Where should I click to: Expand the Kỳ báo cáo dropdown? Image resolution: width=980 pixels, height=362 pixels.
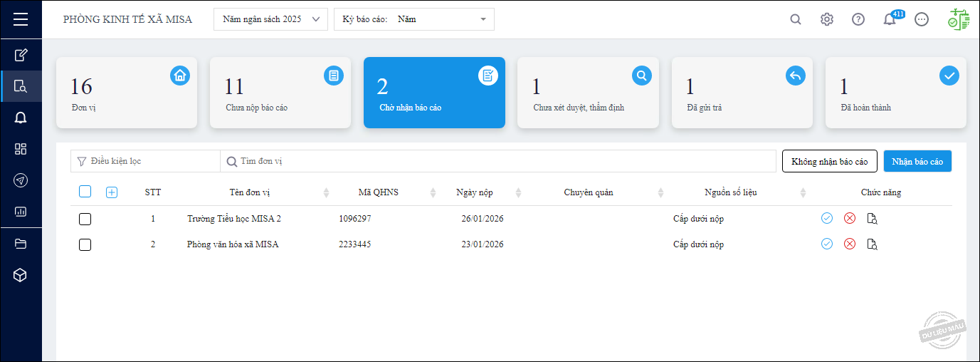point(414,19)
